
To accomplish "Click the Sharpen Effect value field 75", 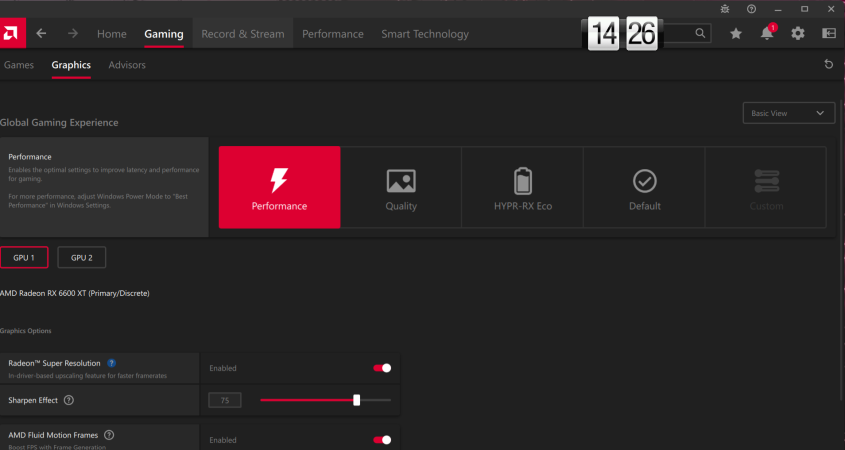I will tap(225, 400).
